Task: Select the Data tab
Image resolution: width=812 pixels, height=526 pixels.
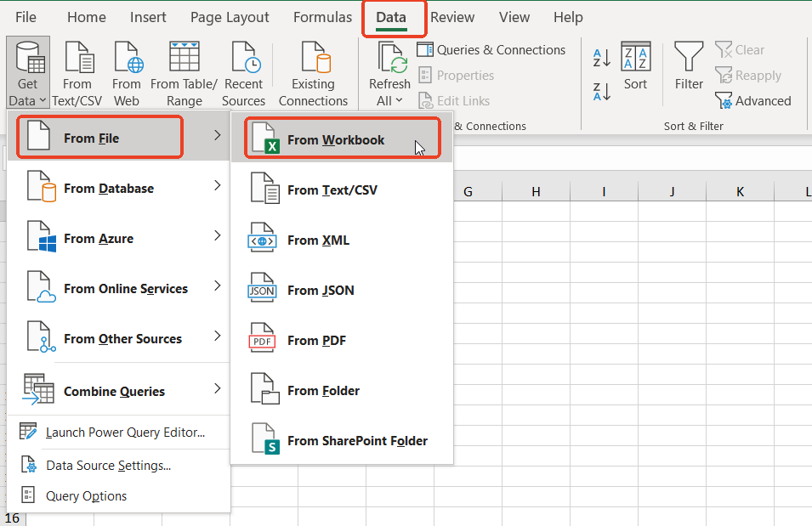Action: (391, 17)
